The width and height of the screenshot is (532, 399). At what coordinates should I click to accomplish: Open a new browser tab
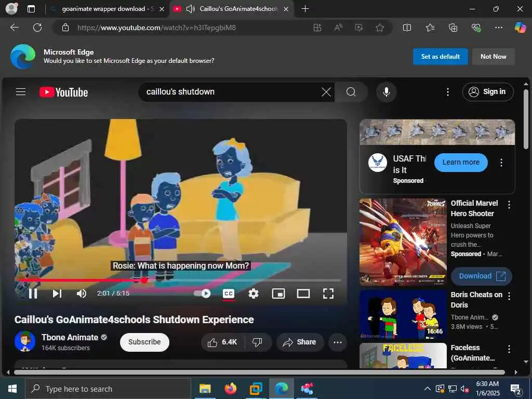click(x=305, y=9)
